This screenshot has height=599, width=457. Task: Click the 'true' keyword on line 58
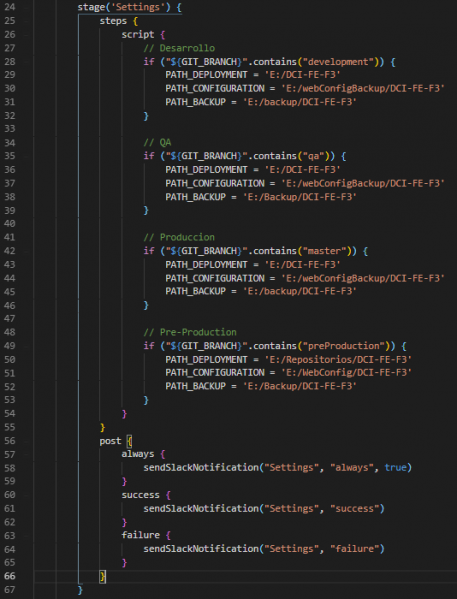(x=395, y=468)
